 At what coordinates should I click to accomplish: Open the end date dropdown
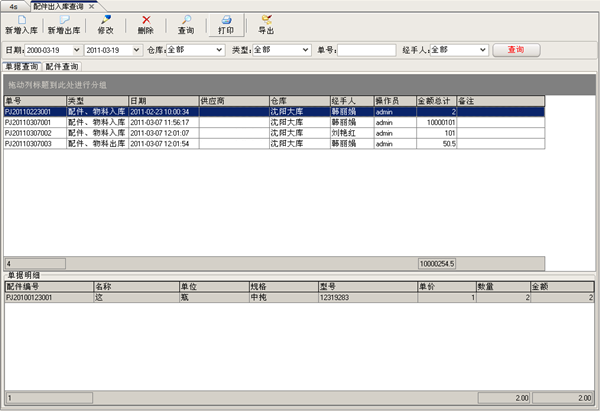click(x=136, y=49)
